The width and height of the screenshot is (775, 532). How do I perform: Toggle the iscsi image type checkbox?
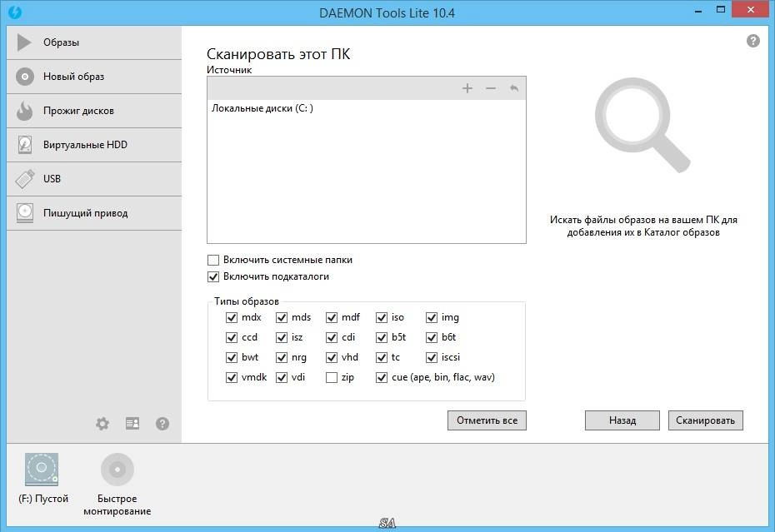click(432, 357)
